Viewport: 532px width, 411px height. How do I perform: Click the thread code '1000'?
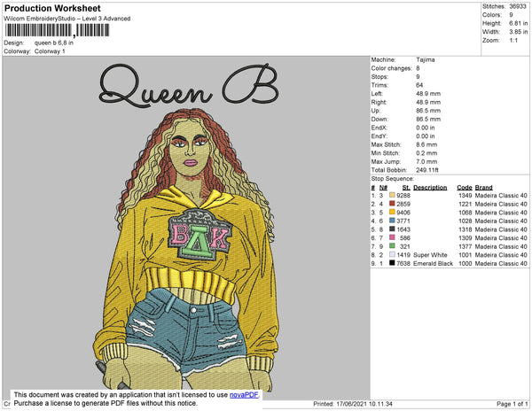pos(465,263)
